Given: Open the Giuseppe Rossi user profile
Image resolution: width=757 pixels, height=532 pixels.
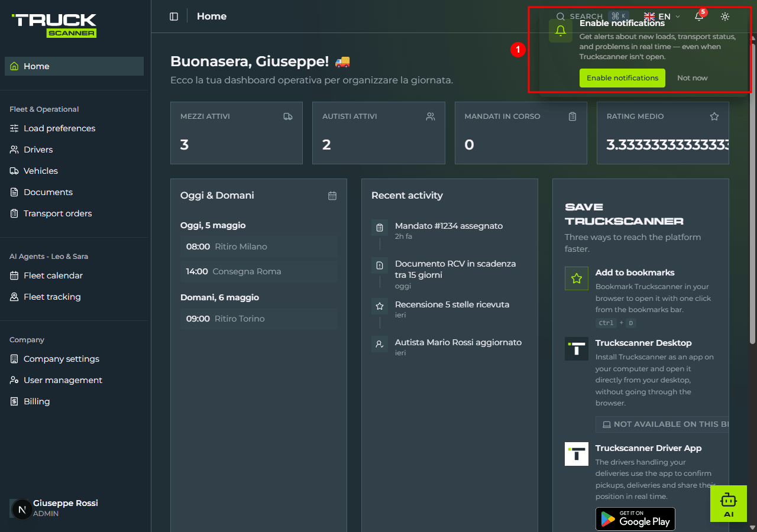Looking at the screenshot, I should click(75, 508).
